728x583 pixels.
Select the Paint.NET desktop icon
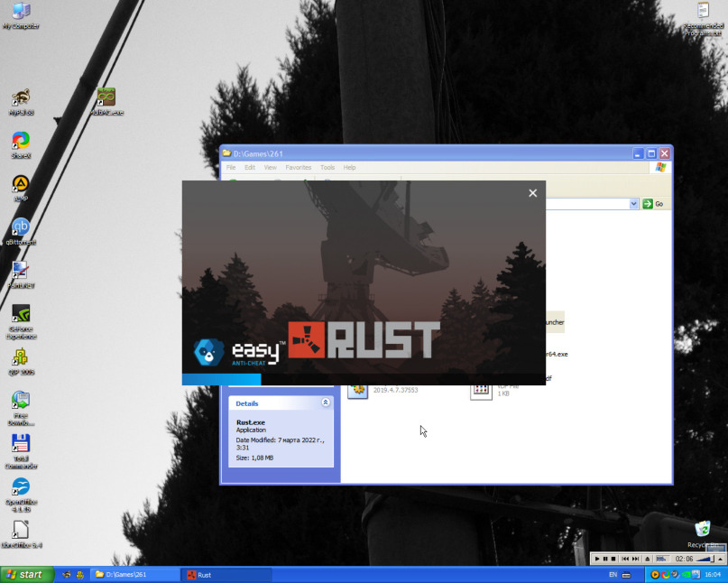[21, 275]
